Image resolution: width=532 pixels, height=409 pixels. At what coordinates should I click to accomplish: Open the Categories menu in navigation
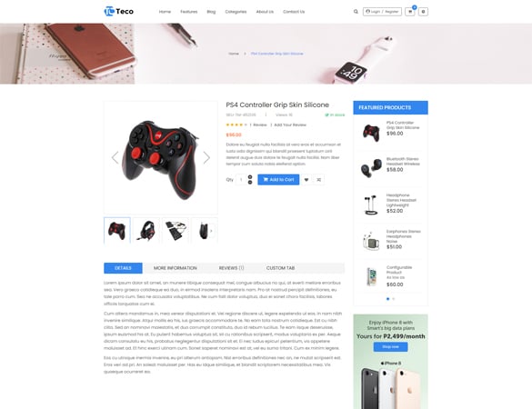click(236, 12)
